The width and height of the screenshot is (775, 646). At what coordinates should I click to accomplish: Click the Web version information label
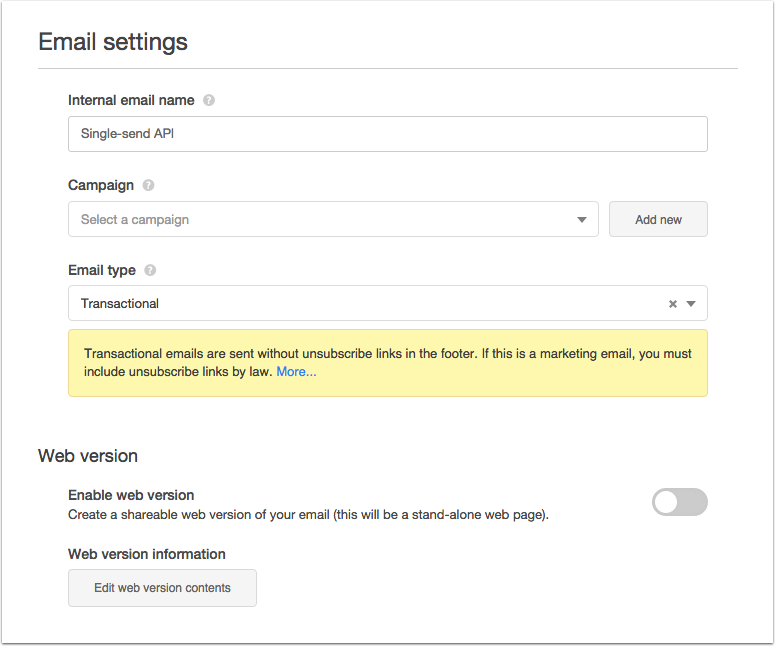click(147, 554)
